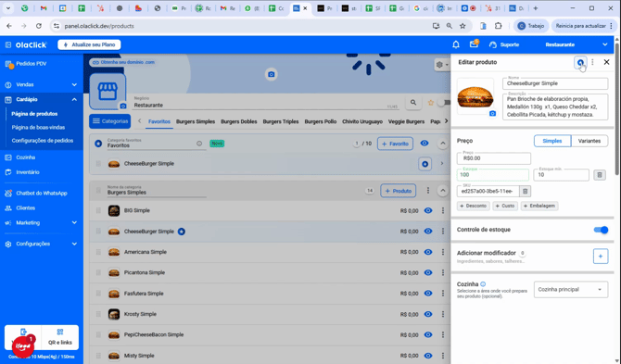Open the Cozinha principal dropdown
Screen dimensions: 621x364
point(571,290)
